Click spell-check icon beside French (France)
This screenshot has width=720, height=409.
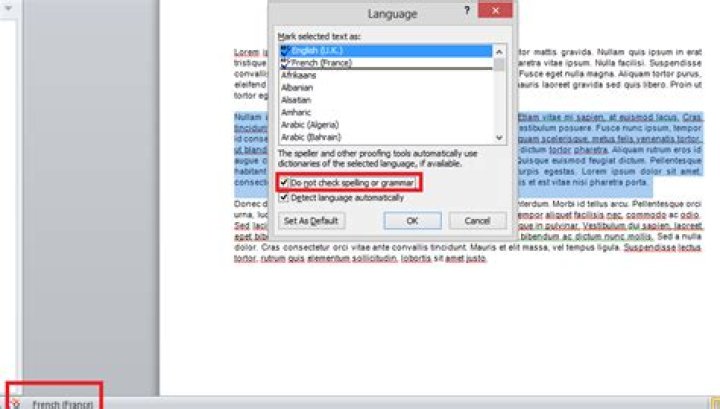(x=285, y=63)
